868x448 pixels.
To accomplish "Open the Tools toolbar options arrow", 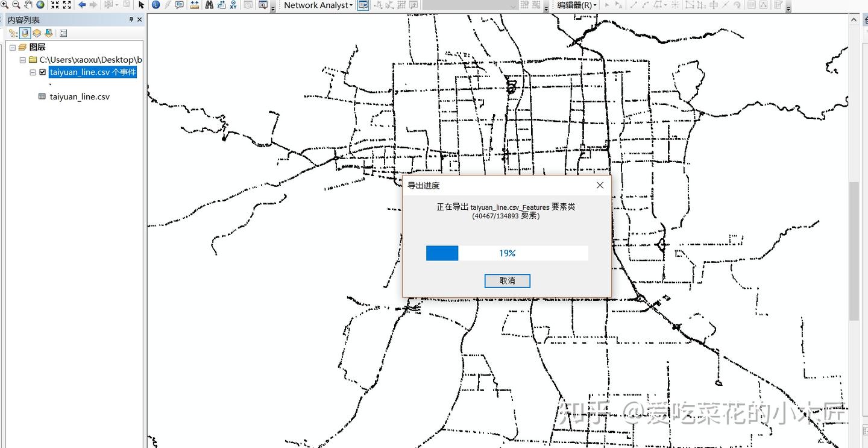I will point(272,7).
